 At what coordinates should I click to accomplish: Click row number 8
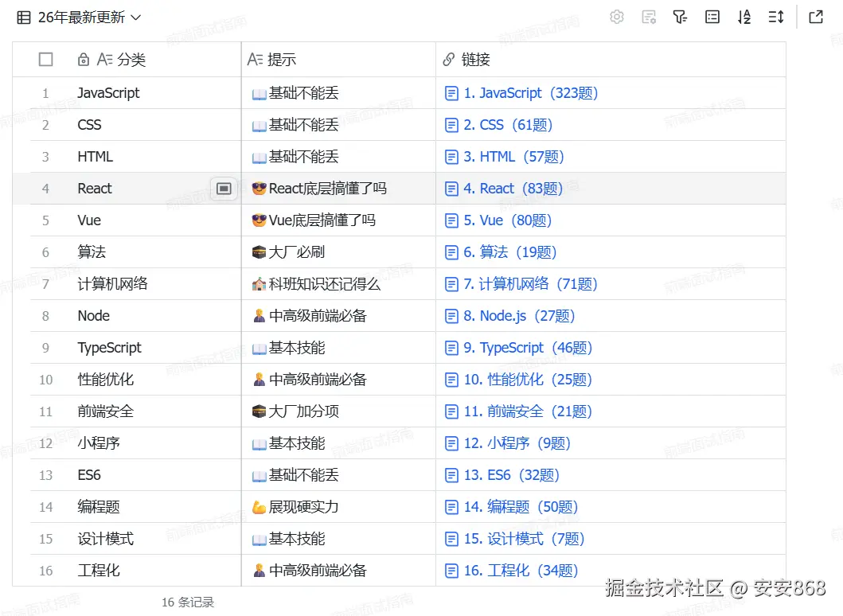point(45,316)
